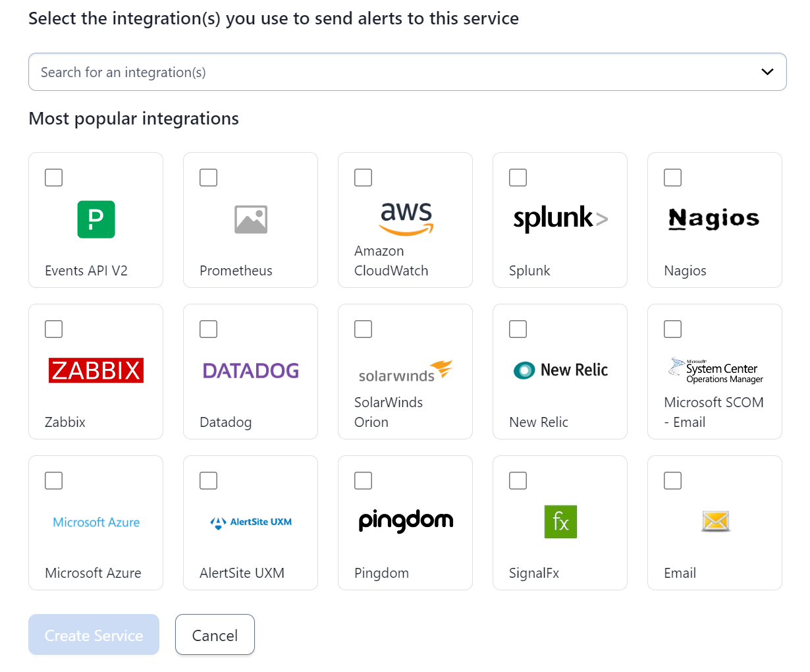
Task: Check the Zabbix checkbox
Action: coord(54,329)
